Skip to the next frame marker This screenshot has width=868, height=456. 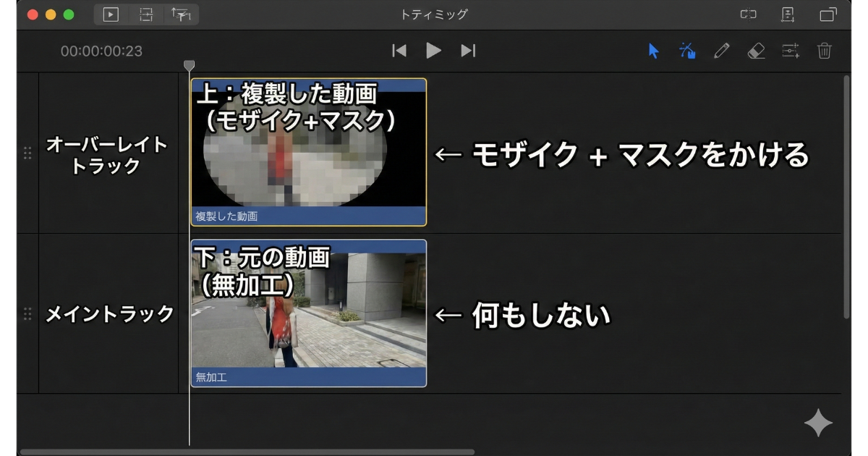tap(468, 51)
